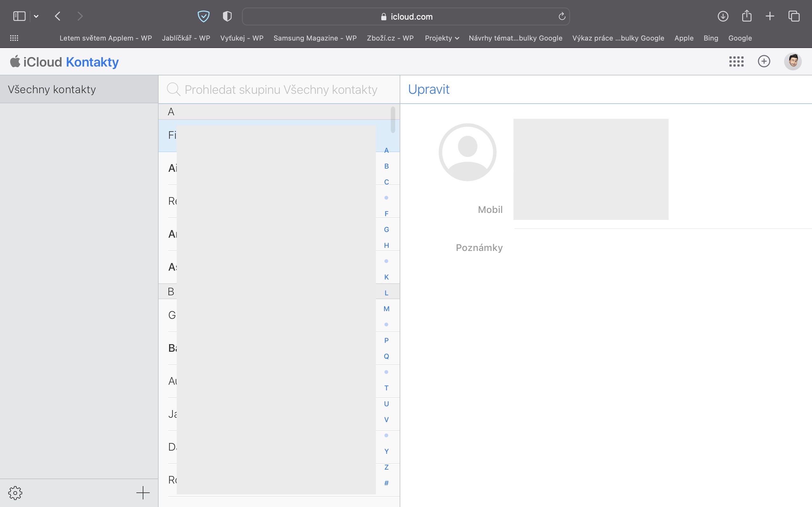Add new contact with bottom plus icon

(x=143, y=492)
